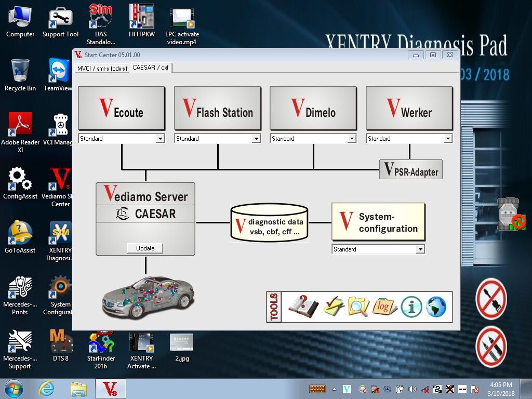Click the car illustration below Vediamo Server

tap(148, 298)
